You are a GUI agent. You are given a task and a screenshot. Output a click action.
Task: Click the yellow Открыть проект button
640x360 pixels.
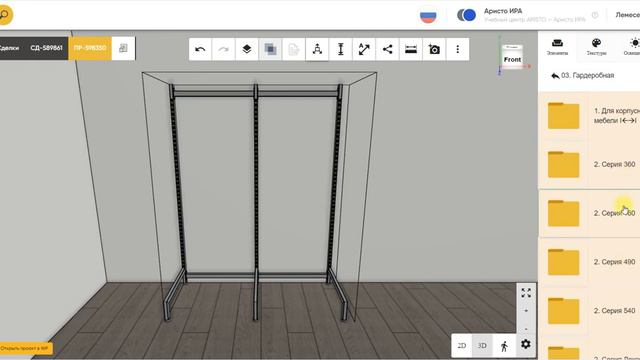25,349
